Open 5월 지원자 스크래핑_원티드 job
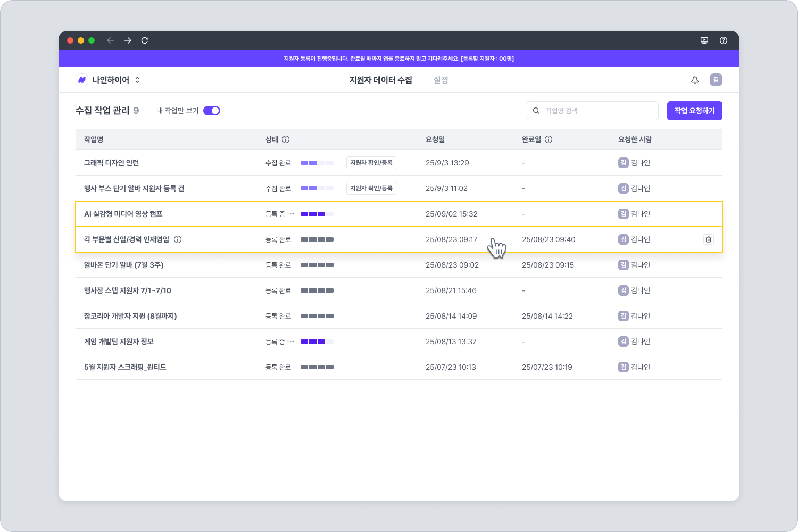Image resolution: width=798 pixels, height=532 pixels. coord(125,367)
